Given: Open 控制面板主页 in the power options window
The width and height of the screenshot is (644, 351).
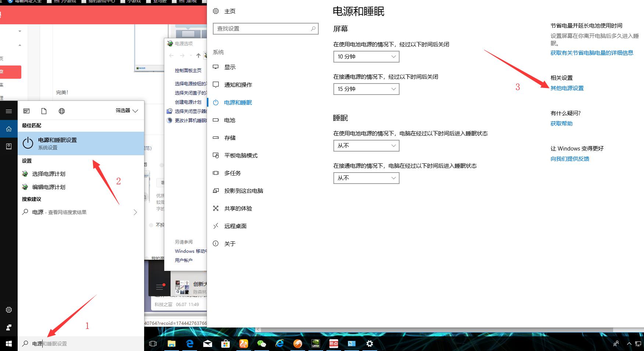Looking at the screenshot, I should pyautogui.click(x=187, y=70).
